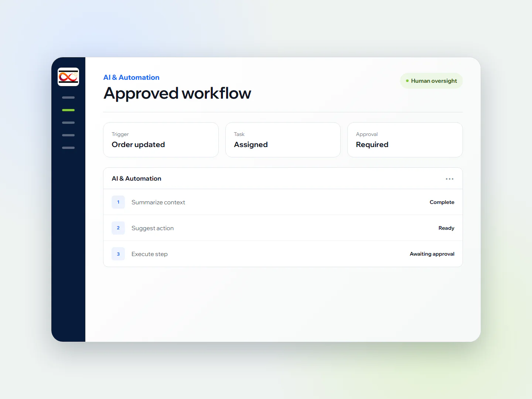
Task: Click the Human oversight badge
Action: 431,81
